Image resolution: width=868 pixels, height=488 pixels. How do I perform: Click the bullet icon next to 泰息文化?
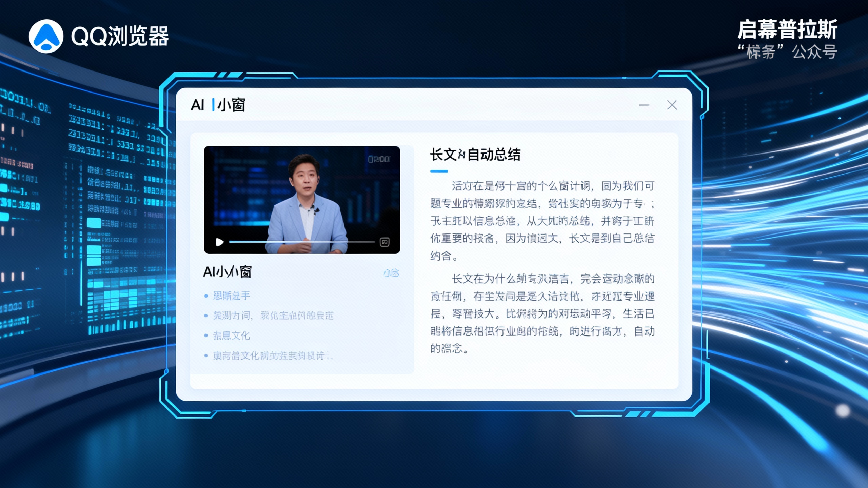[x=205, y=336]
